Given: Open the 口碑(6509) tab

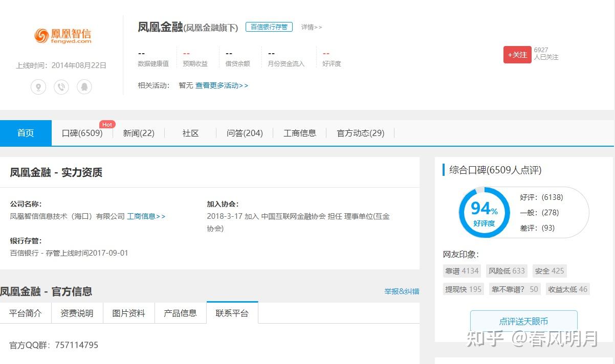Looking at the screenshot, I should (x=82, y=133).
